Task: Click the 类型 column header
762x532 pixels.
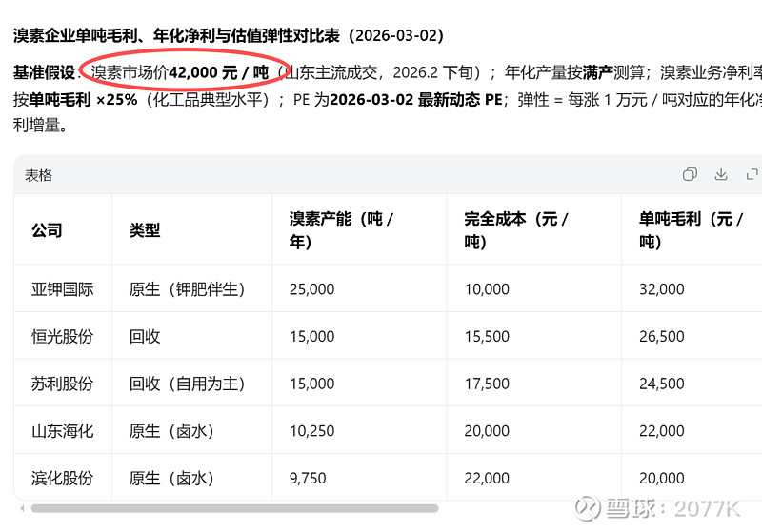Action: (x=145, y=230)
